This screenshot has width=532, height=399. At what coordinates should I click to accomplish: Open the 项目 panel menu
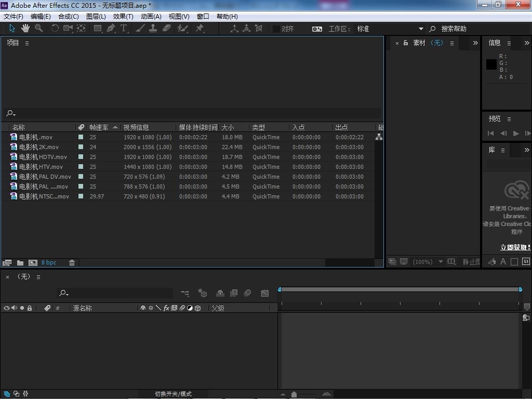(27, 44)
